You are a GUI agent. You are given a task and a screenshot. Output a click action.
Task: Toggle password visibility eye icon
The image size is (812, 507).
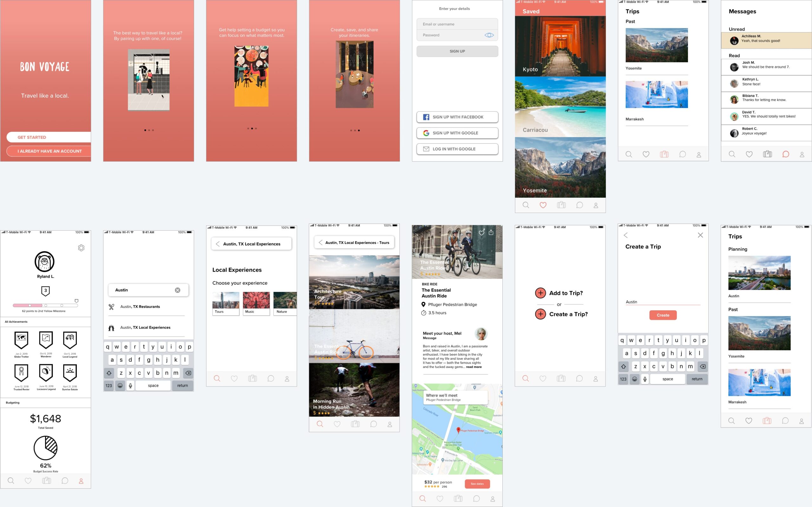click(489, 36)
